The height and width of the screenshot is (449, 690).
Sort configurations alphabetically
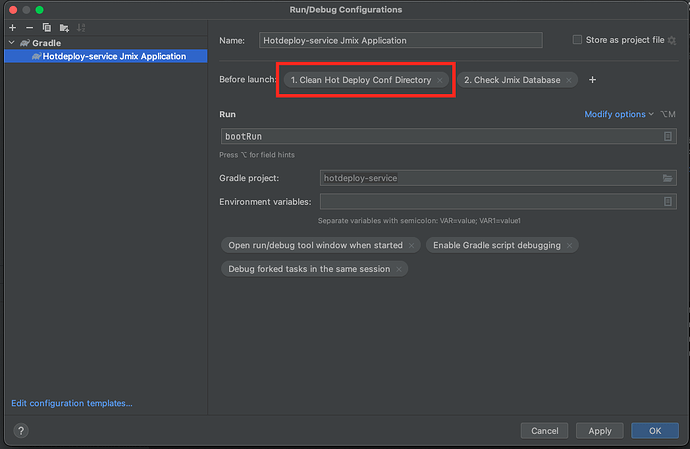coord(81,28)
